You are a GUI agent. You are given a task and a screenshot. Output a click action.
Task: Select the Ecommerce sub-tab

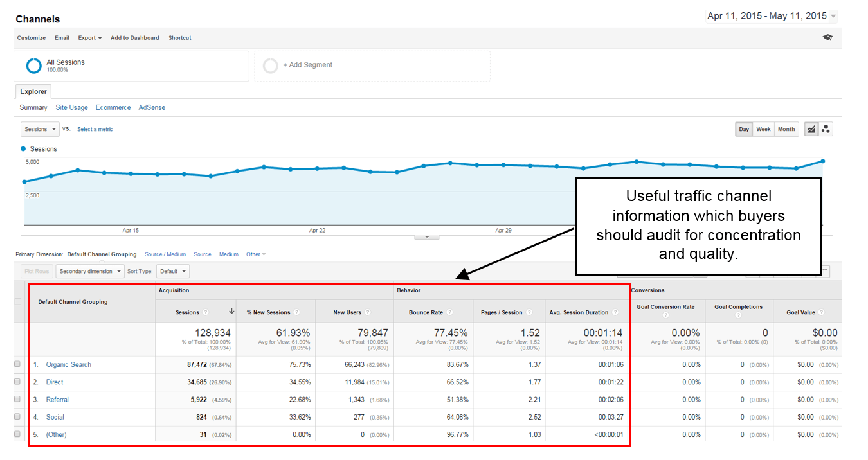pyautogui.click(x=113, y=107)
